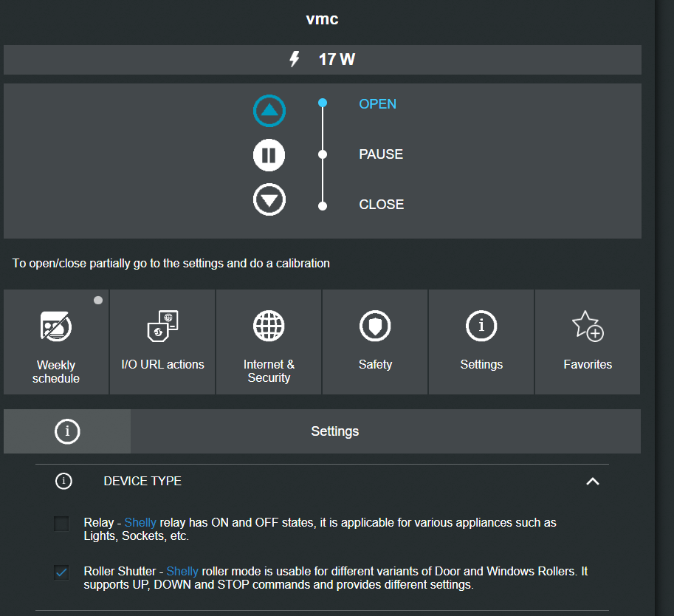Screen dimensions: 674x616
Task: Set slider position to PAUSE point
Action: [x=322, y=154]
